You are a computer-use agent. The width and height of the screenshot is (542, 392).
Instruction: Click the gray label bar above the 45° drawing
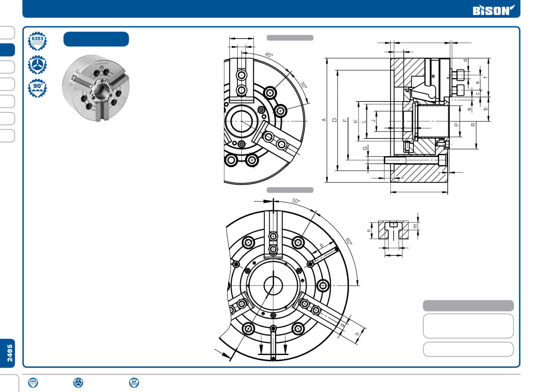coord(290,38)
